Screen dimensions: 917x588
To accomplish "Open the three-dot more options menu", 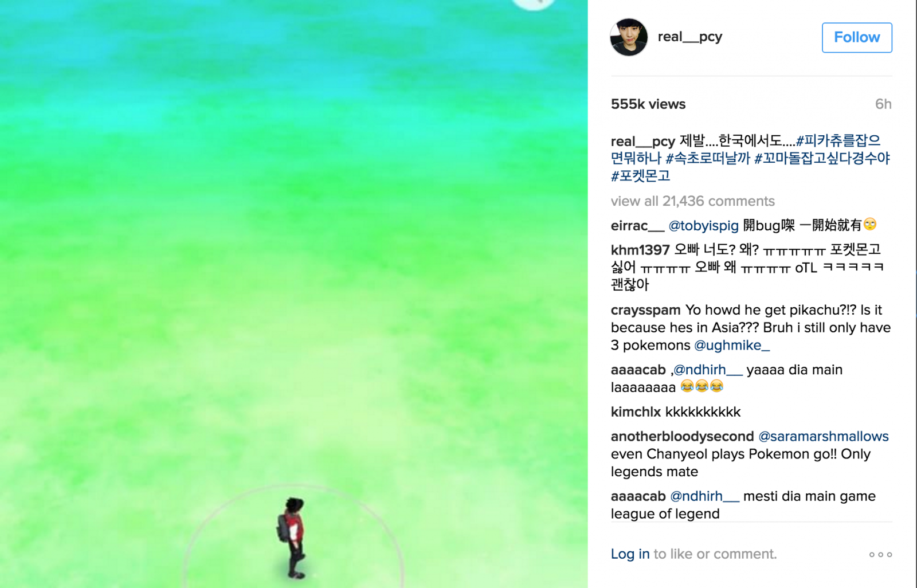I will [x=880, y=554].
